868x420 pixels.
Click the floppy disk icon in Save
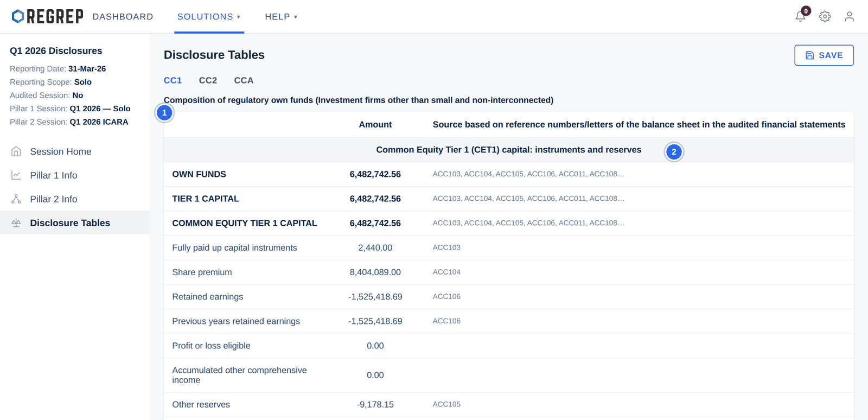coord(809,55)
